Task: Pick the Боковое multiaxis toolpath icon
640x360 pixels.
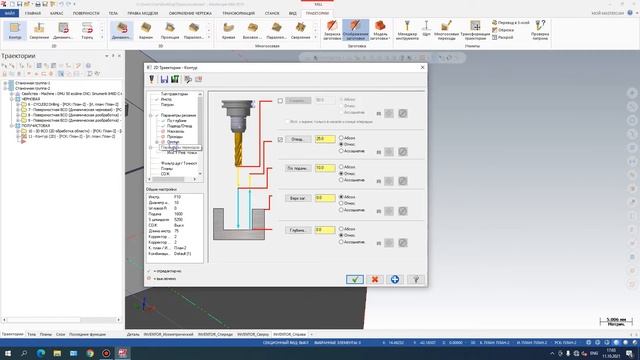Action: (252, 31)
